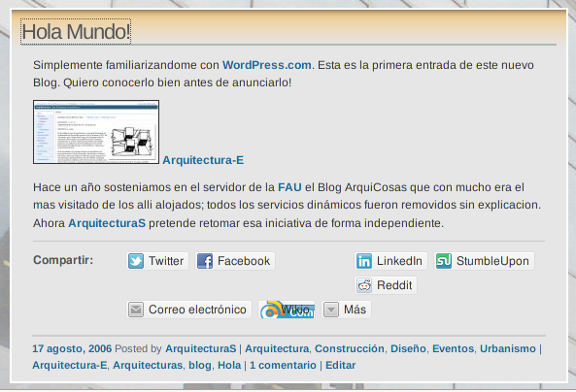This screenshot has width=576, height=392.
Task: Open the 17 agosto, 2006 date link
Action: tap(72, 348)
